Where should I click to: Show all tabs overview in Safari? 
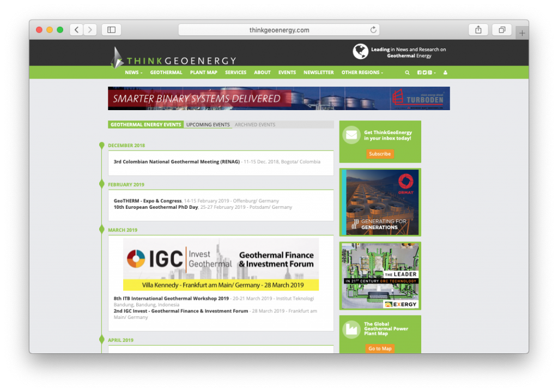point(502,30)
